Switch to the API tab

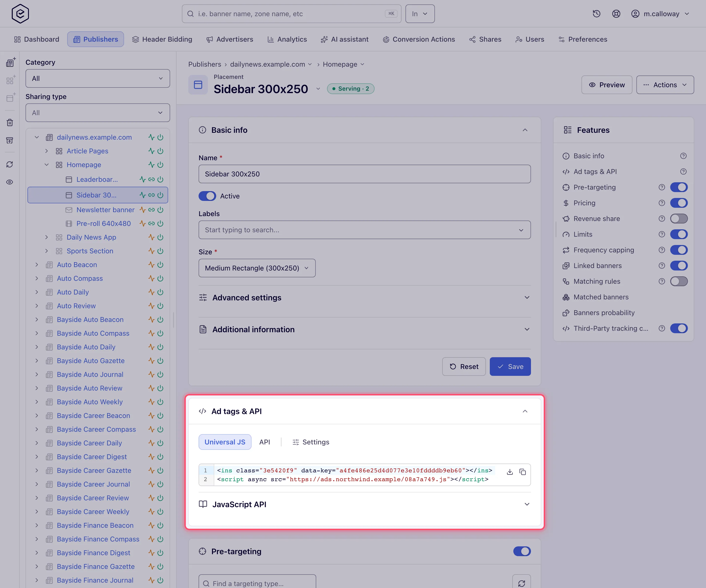[x=265, y=442]
